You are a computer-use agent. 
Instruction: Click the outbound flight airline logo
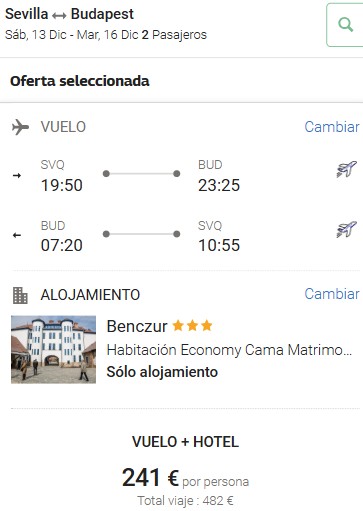347,169
